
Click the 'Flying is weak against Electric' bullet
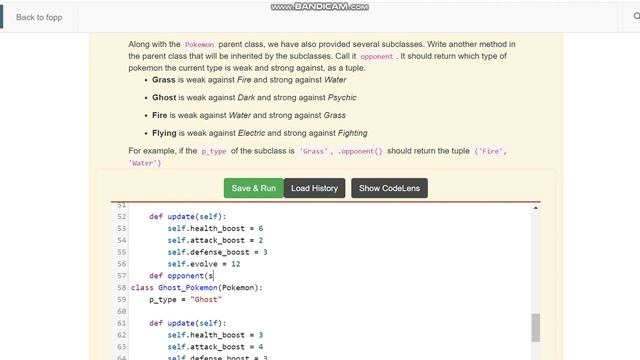pos(260,133)
